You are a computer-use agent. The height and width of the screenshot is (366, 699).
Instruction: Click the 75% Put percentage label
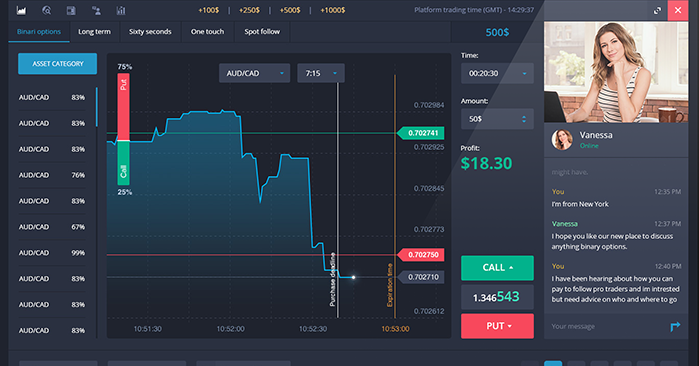click(124, 67)
